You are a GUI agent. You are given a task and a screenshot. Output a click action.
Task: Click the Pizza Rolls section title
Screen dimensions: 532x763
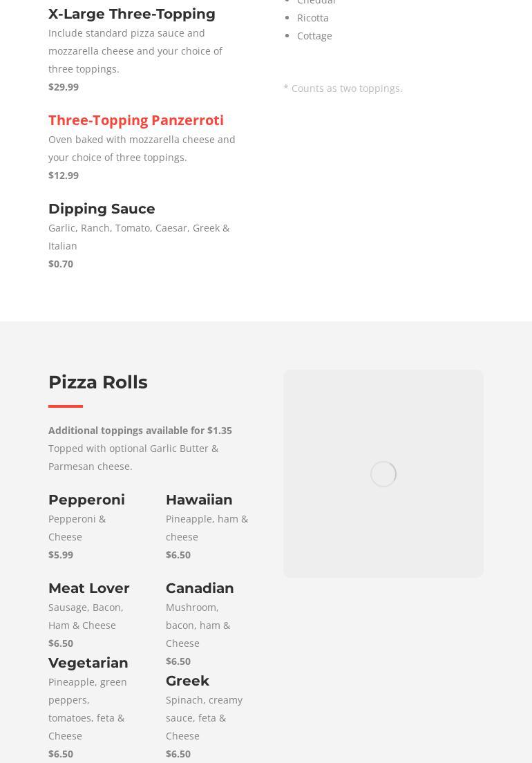pyautogui.click(x=97, y=382)
